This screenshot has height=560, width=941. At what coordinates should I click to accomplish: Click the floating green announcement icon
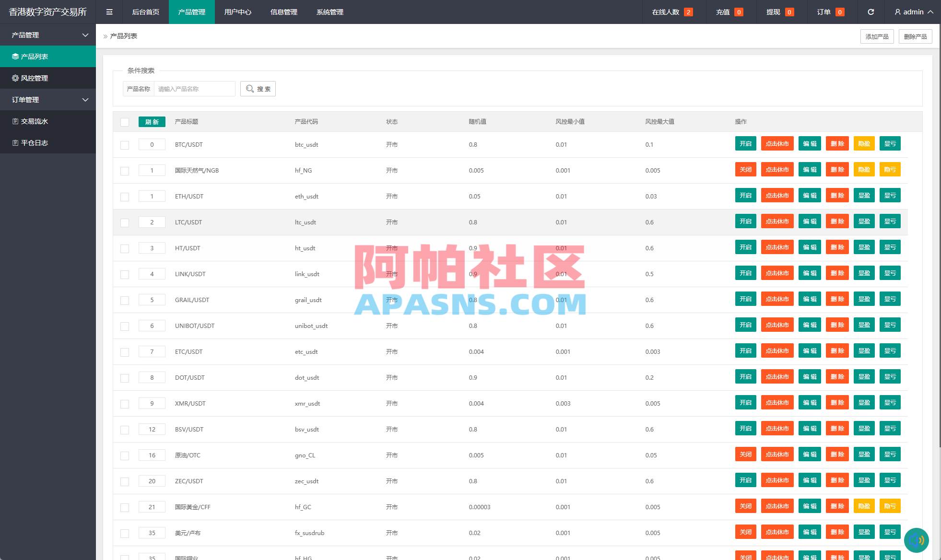click(917, 540)
